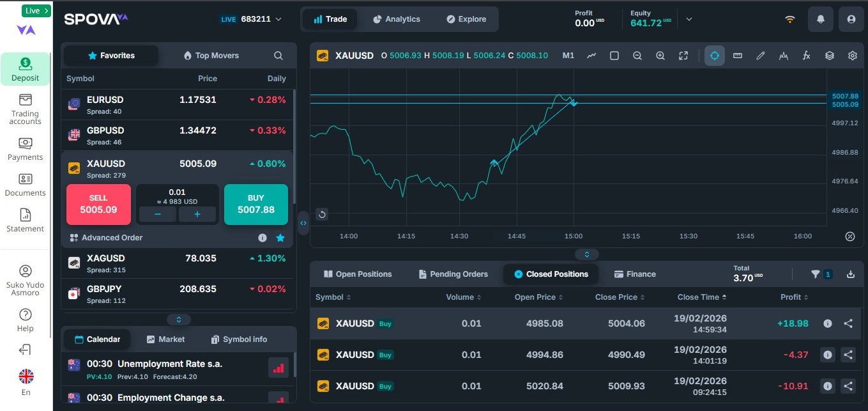Select the ruler measurement tool

[x=737, y=56]
